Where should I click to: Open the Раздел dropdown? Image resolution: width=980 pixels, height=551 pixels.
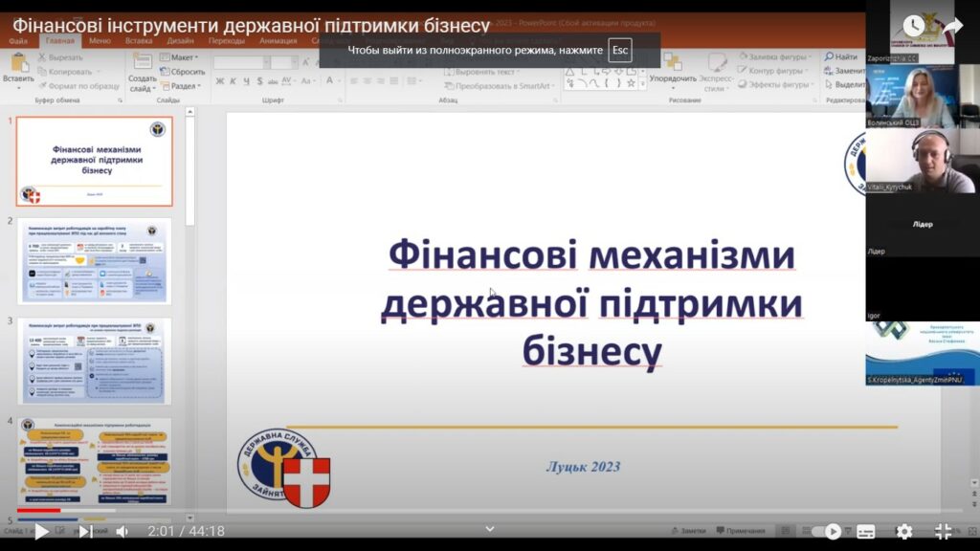[x=181, y=85]
